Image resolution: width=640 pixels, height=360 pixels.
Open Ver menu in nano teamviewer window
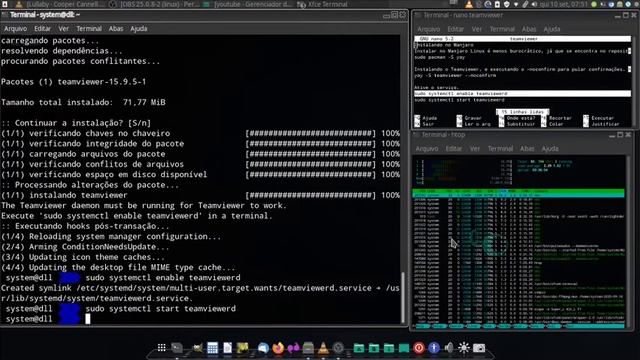[x=477, y=29]
